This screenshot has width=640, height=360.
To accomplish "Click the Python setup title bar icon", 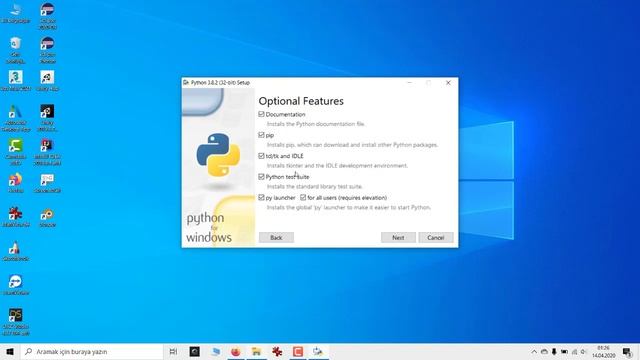I will tap(186, 82).
